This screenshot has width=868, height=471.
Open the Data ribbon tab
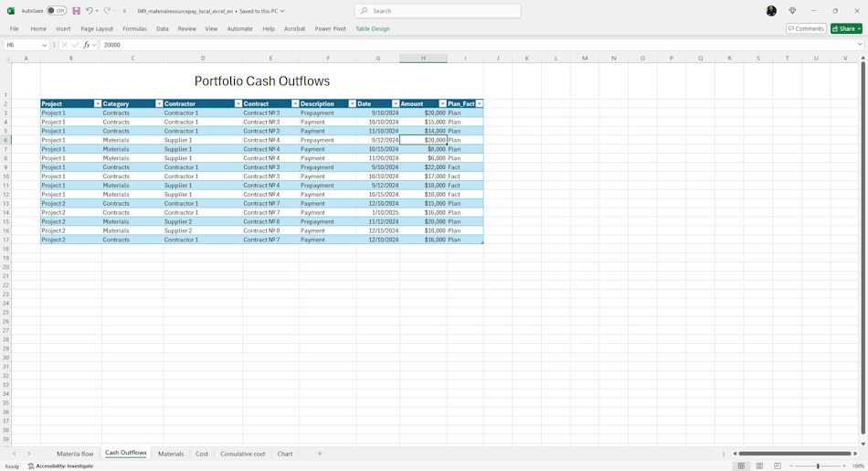163,28
